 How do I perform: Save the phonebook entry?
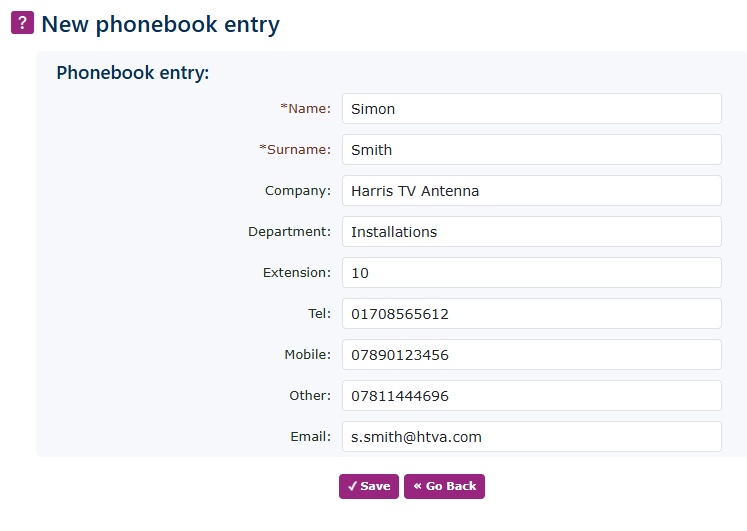pyautogui.click(x=369, y=486)
